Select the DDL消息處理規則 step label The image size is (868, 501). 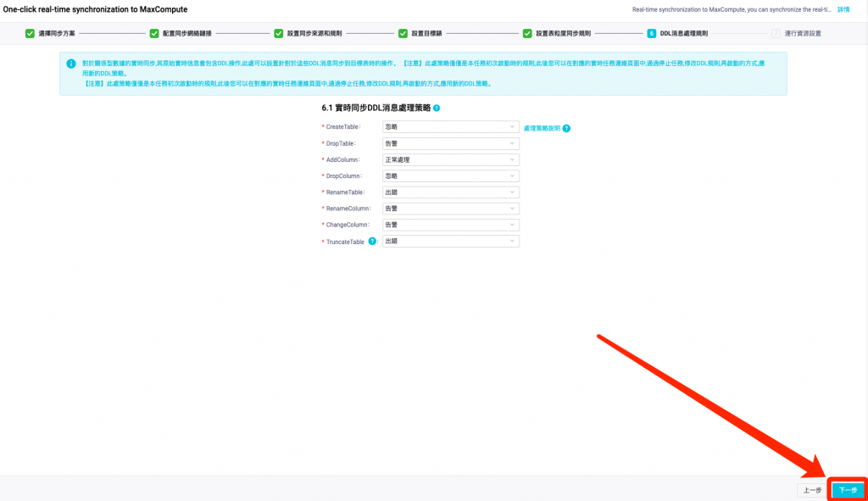pos(684,33)
